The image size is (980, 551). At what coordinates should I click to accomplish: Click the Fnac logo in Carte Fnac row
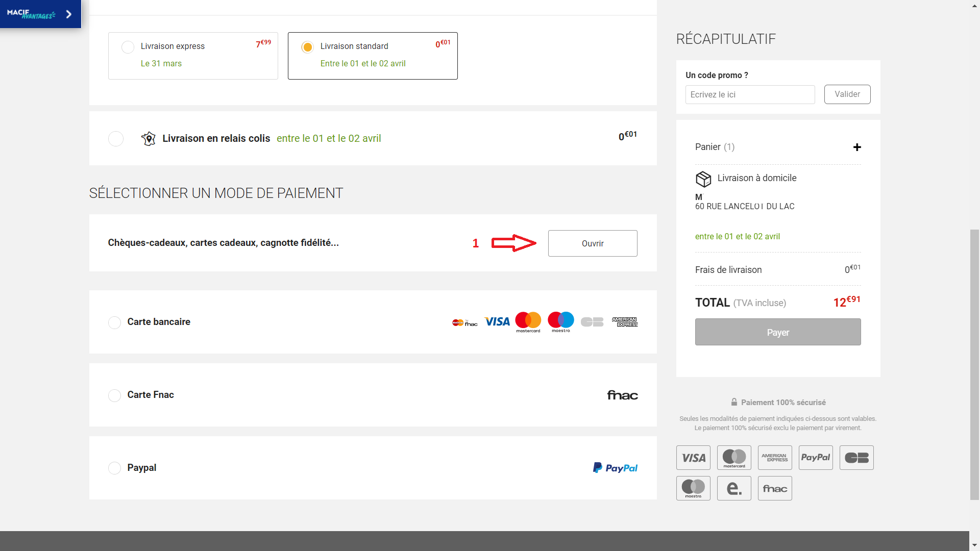tap(622, 395)
